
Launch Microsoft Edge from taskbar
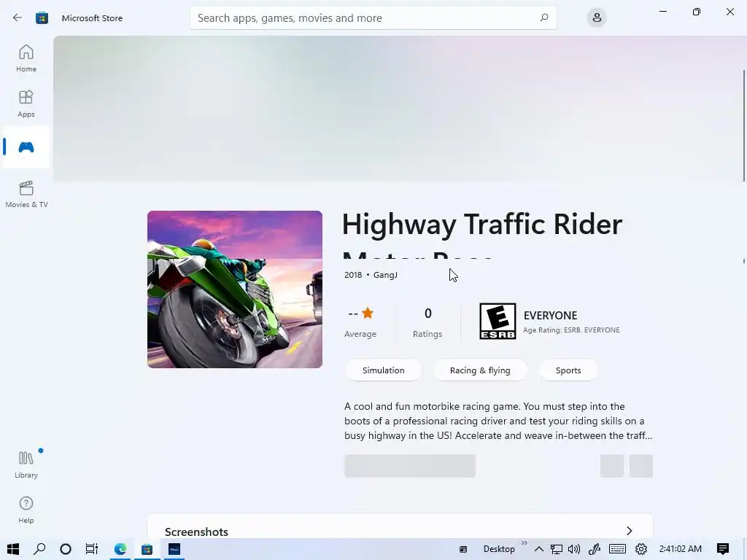120,548
